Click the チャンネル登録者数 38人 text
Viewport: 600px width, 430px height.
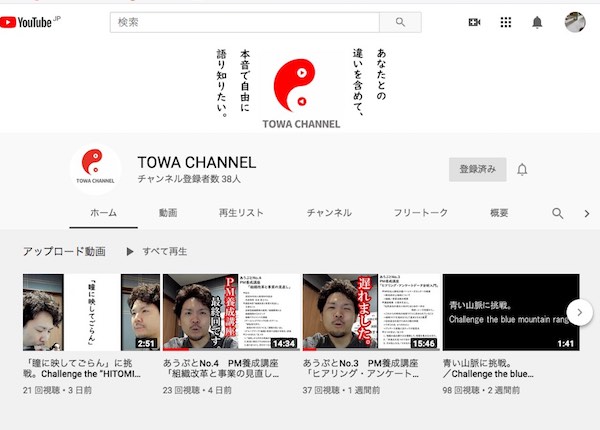pos(189,179)
